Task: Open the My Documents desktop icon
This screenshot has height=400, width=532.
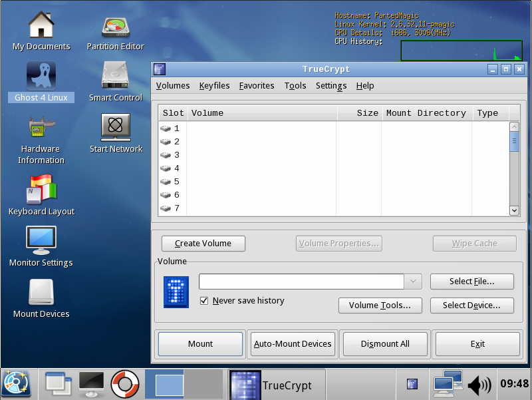Action: tap(41, 31)
